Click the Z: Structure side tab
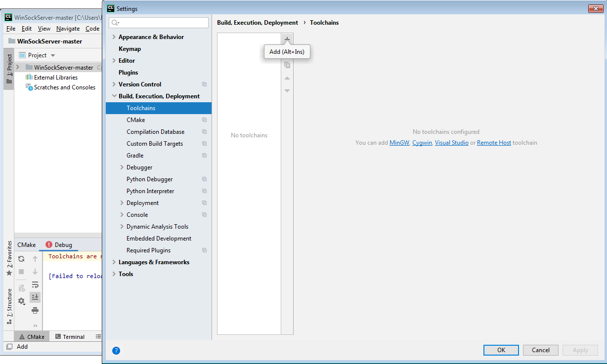607x364 pixels. [x=9, y=306]
